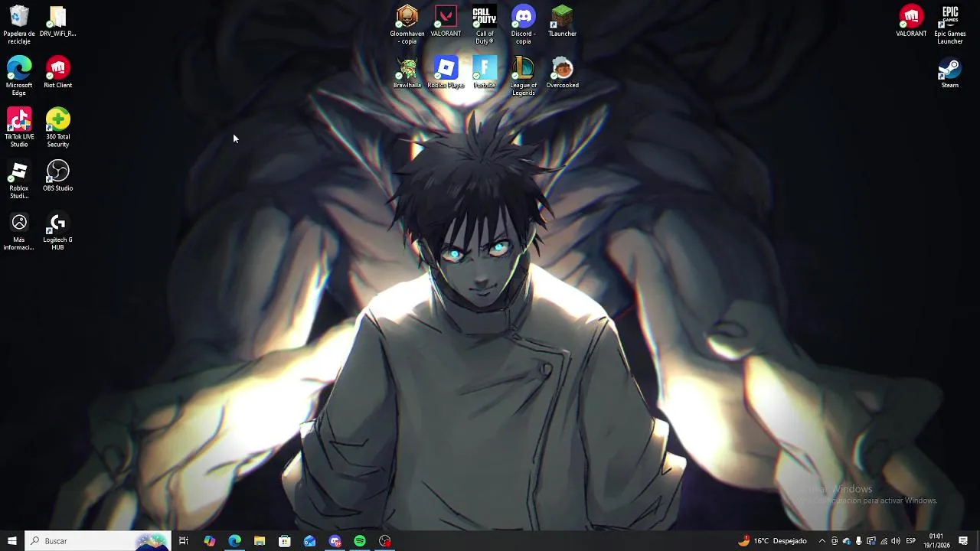Screen dimensions: 980x551
Task: Select the Roblox Studio desktop shortcut
Action: click(19, 179)
